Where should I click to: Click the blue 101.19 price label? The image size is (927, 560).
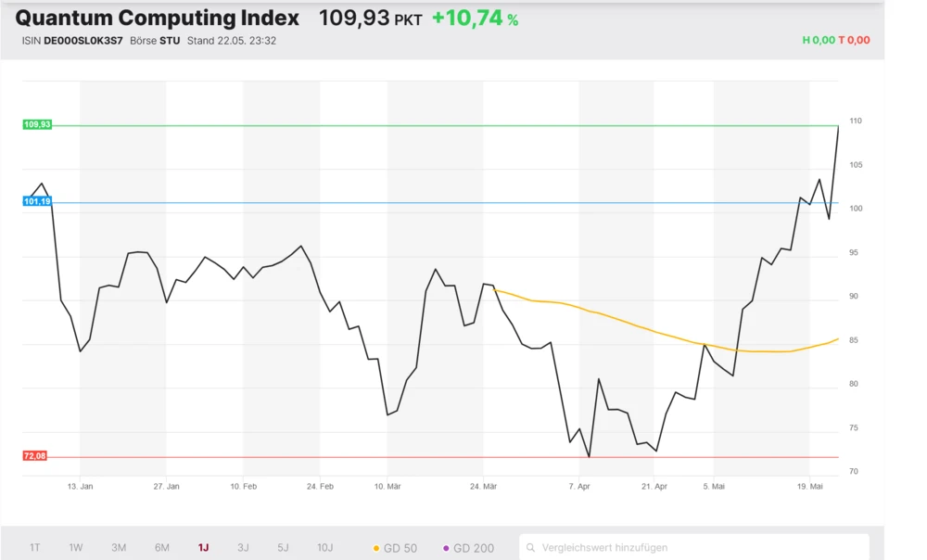(37, 201)
